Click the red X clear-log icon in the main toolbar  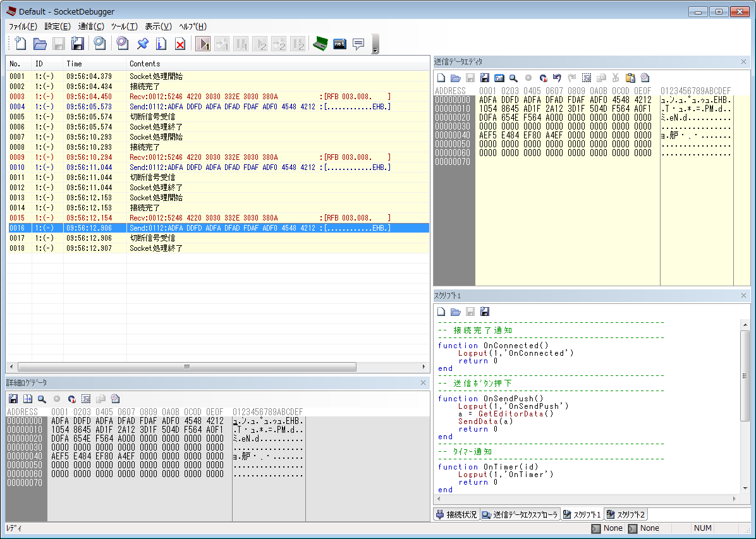point(180,44)
